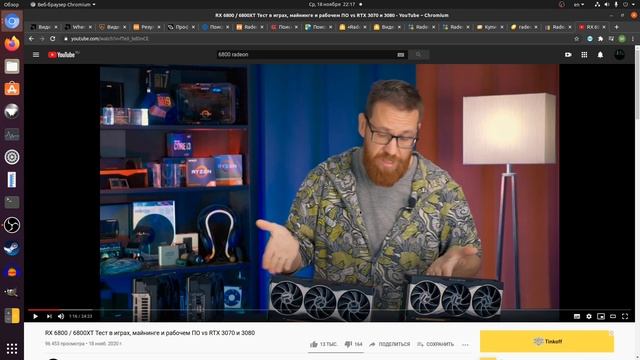This screenshot has height=360, width=640.
Task: Open the YouTube apps grid icon
Action: pyautogui.click(x=584, y=55)
